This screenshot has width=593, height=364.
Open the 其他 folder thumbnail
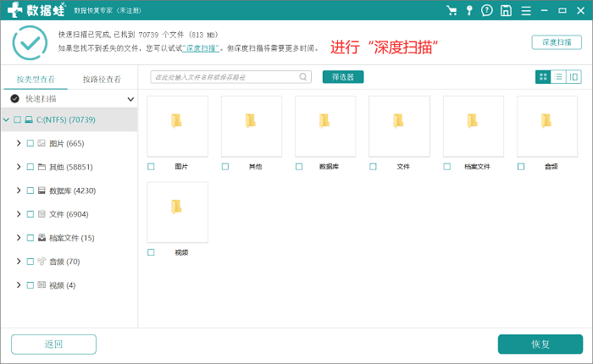(x=252, y=126)
